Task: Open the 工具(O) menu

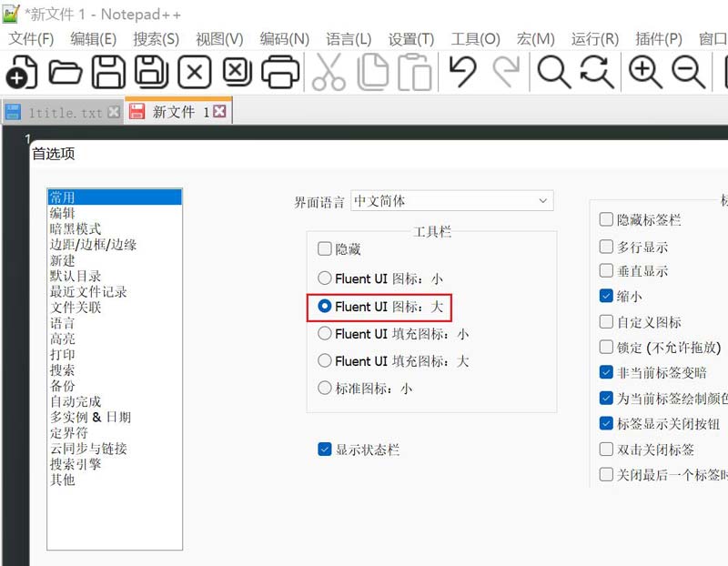Action: (475, 38)
